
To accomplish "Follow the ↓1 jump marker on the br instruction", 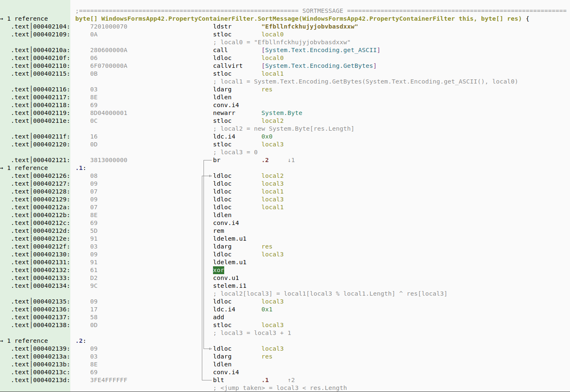I will tap(292, 160).
